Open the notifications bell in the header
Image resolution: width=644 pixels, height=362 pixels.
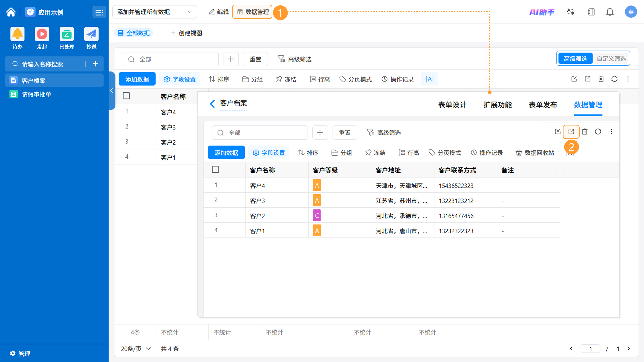(x=610, y=12)
